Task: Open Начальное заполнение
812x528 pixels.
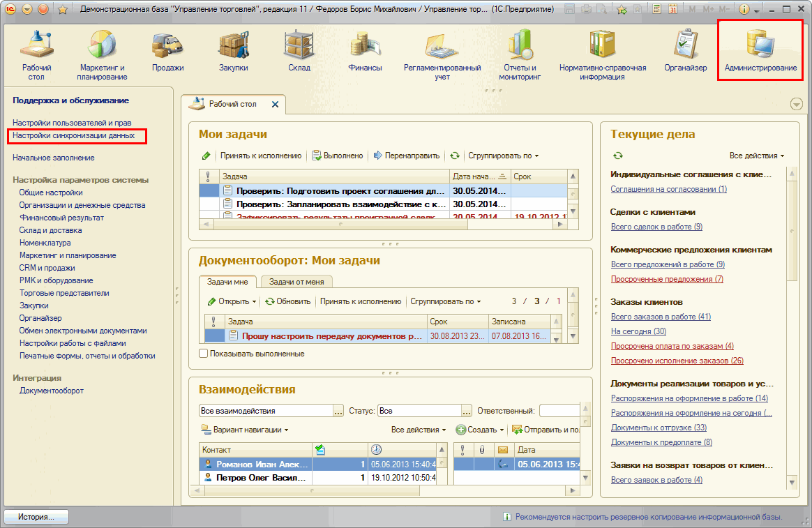Action: (53, 158)
